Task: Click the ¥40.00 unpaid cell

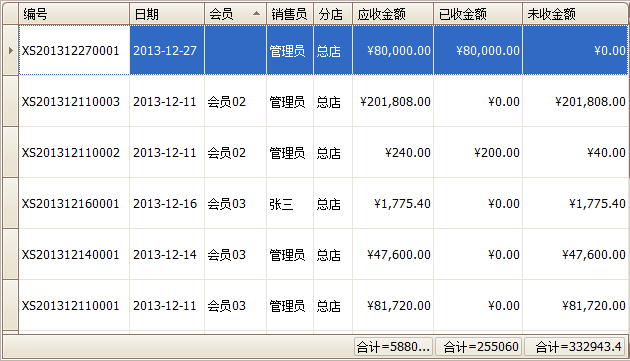Action: click(x=575, y=152)
